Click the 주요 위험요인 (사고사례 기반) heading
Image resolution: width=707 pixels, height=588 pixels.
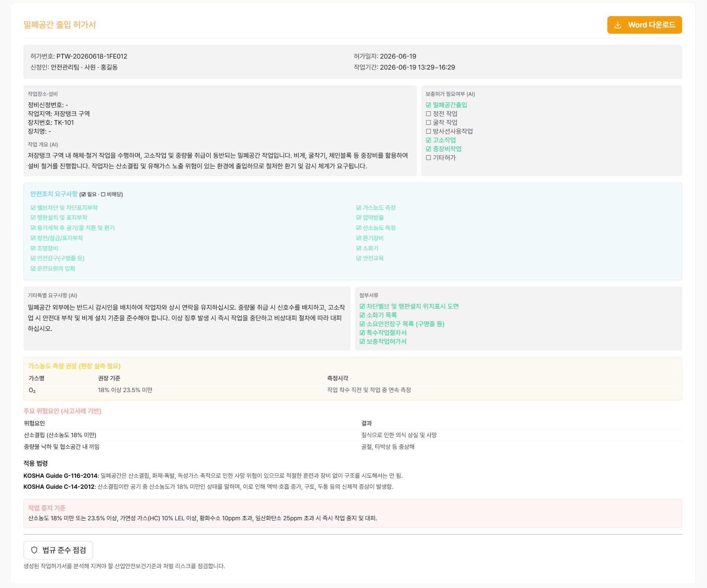tap(62, 411)
